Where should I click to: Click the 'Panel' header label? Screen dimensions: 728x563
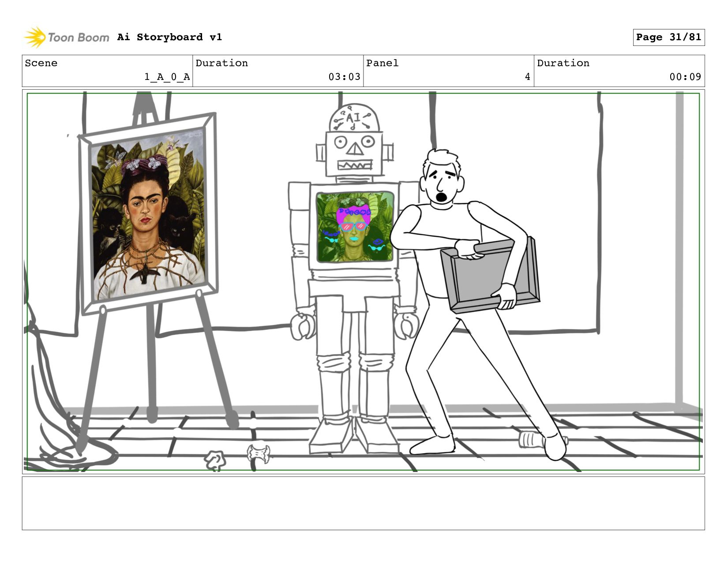tap(383, 63)
